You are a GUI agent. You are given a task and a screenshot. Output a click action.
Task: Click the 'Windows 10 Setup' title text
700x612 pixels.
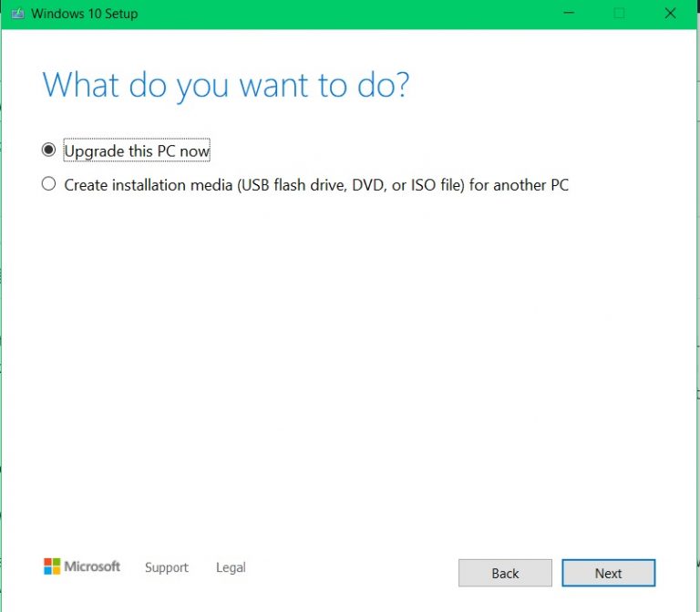(85, 14)
